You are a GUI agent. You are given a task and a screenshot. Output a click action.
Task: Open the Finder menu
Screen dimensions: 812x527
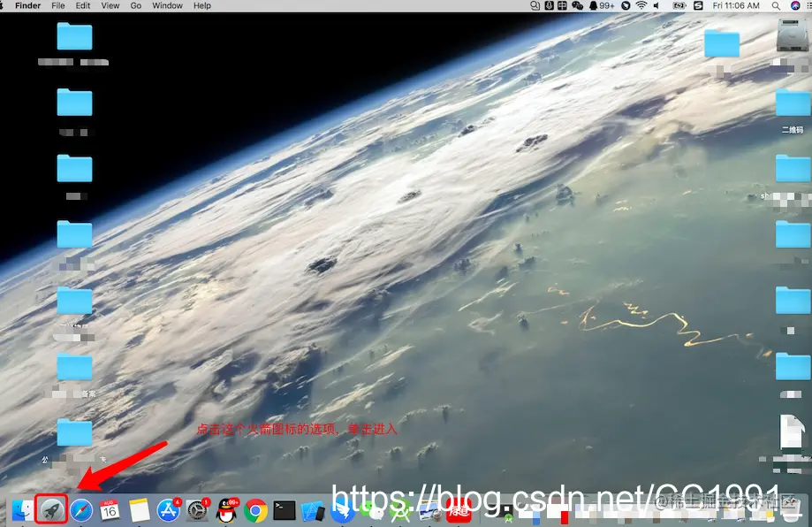(x=28, y=5)
